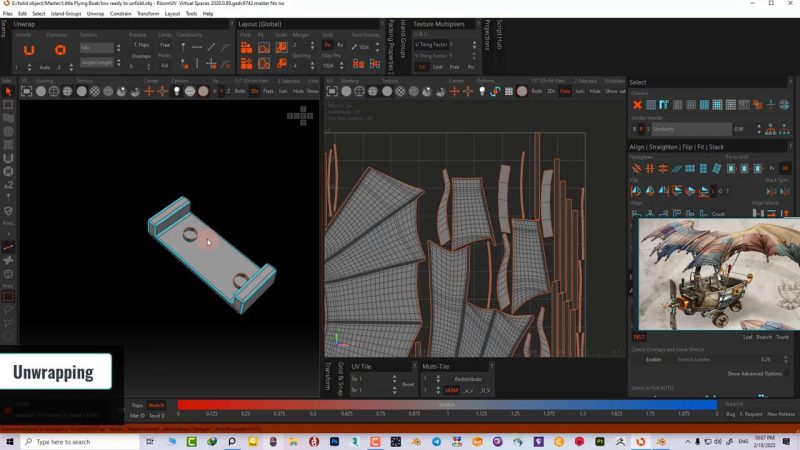Click the Telegram icon in the Windows taskbar
The height and width of the screenshot is (450, 800).
pyautogui.click(x=438, y=441)
